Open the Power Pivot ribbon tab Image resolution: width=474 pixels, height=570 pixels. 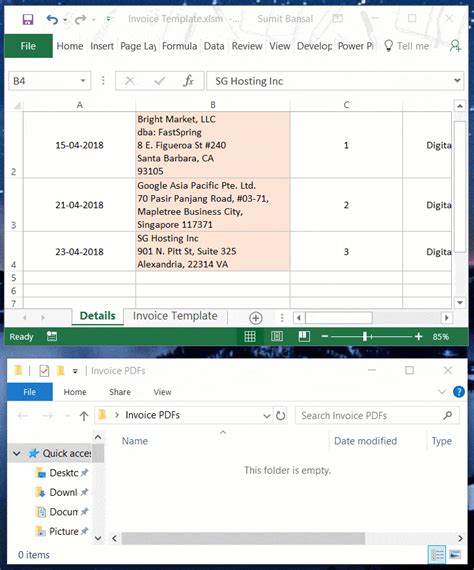[x=355, y=46]
